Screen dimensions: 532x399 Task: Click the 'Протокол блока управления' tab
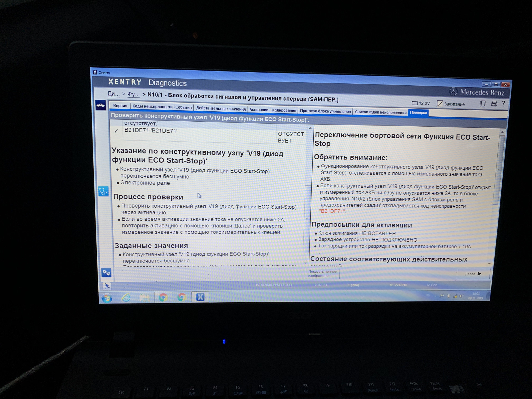tap(325, 111)
